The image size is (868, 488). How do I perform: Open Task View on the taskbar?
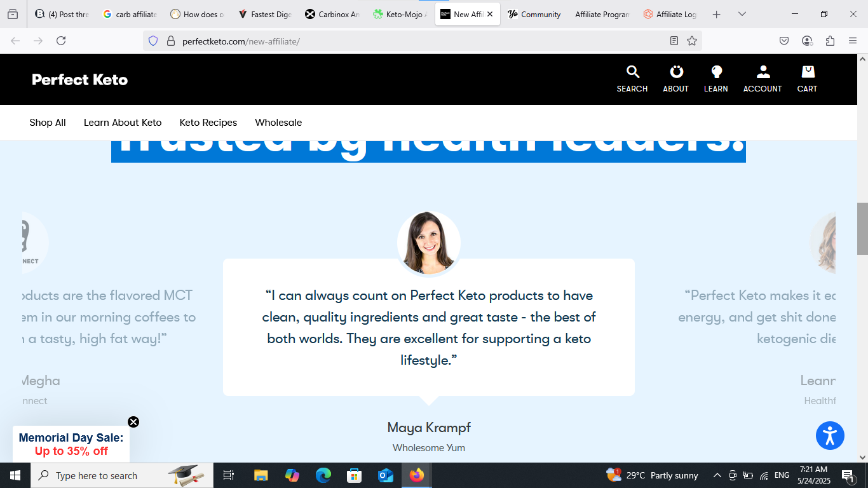click(229, 475)
